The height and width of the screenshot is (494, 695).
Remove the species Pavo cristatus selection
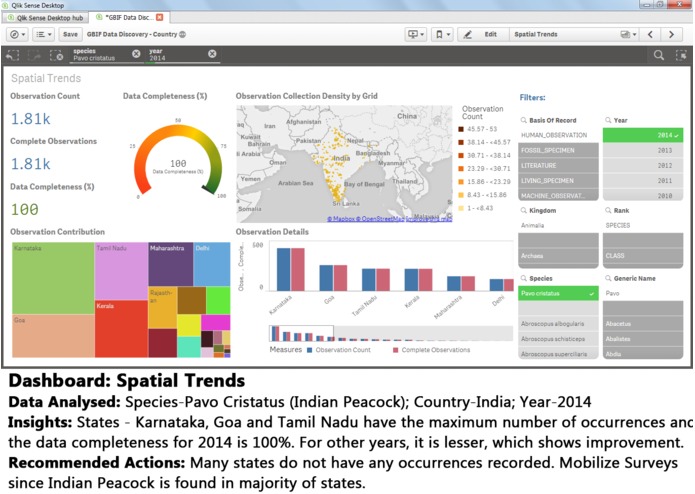(136, 54)
